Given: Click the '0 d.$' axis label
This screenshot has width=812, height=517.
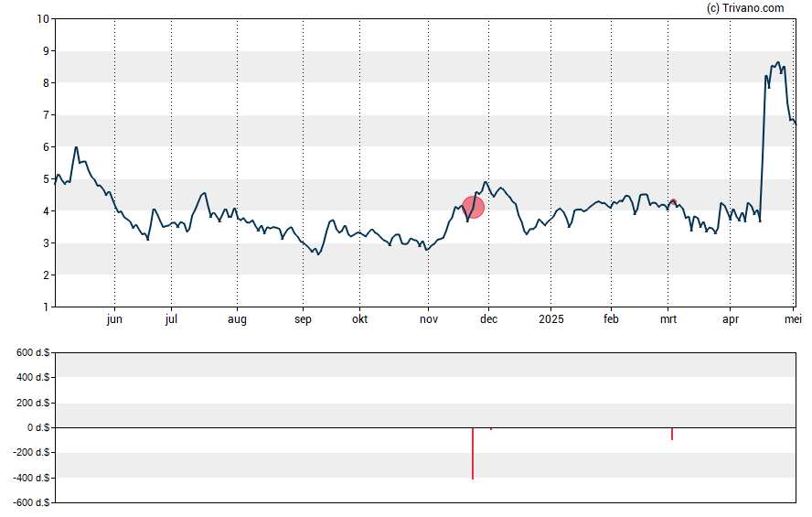Looking at the screenshot, I should [38, 428].
